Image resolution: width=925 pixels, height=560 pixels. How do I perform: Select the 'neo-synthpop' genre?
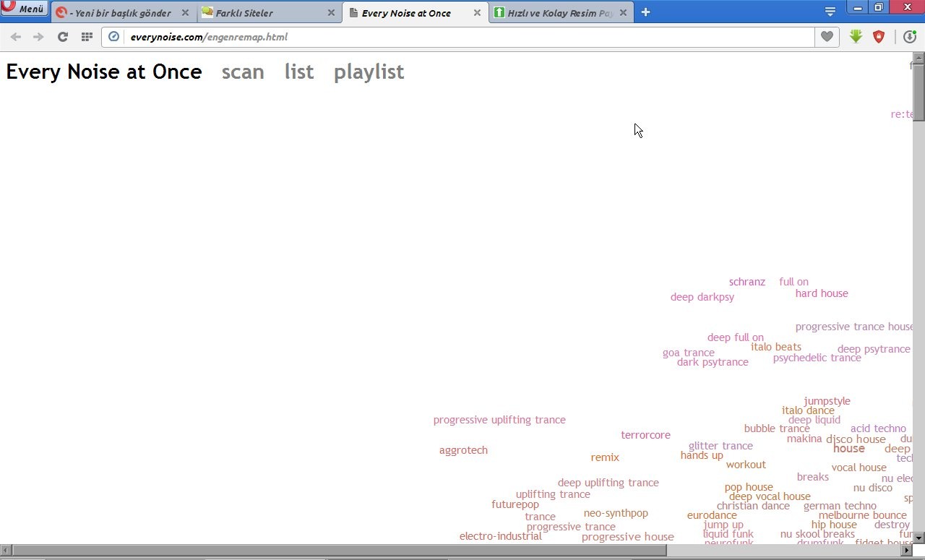pos(616,513)
